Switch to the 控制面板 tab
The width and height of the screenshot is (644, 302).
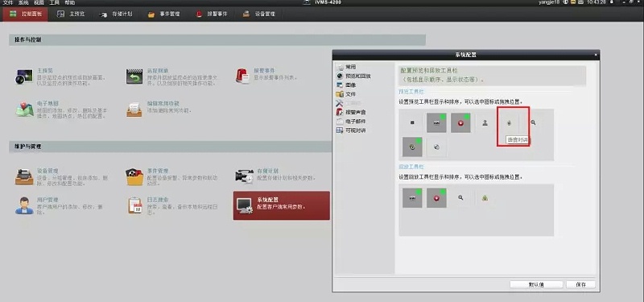(26, 14)
